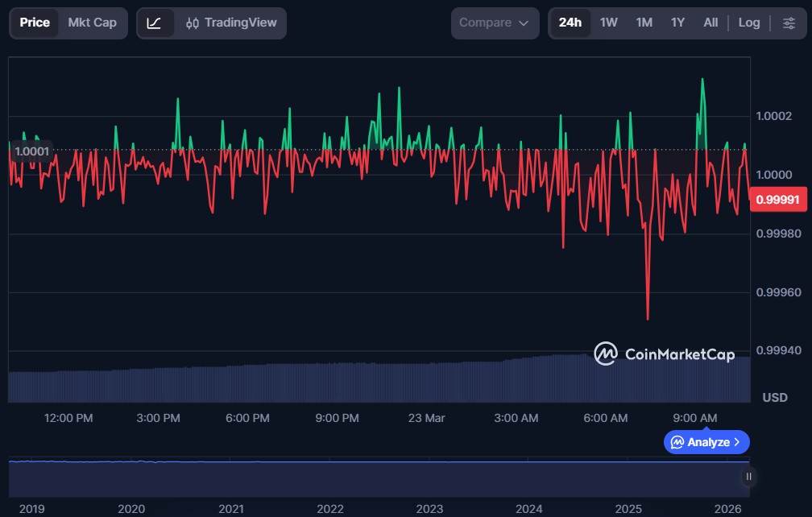
Task: Select the 24h time range tab
Action: pos(570,23)
